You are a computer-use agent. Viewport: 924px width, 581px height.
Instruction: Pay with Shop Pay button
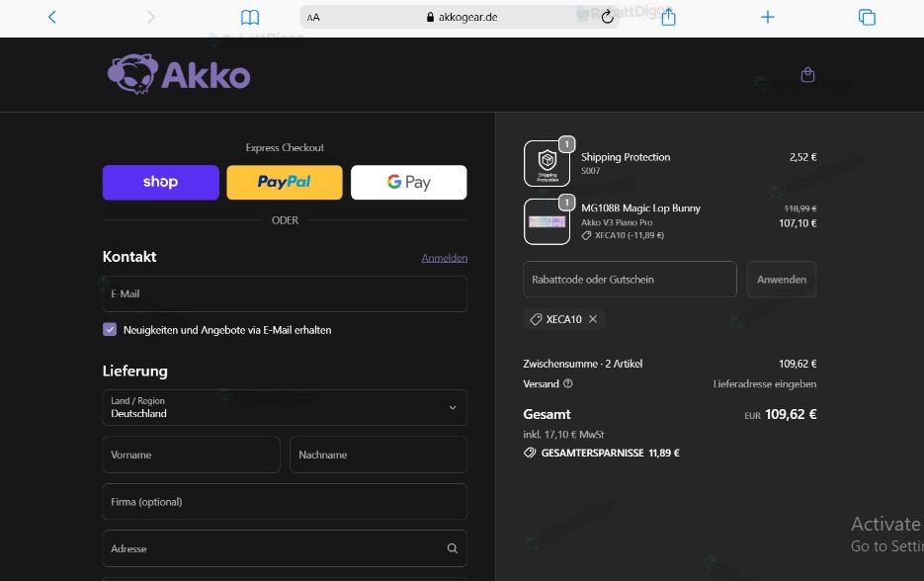[161, 182]
